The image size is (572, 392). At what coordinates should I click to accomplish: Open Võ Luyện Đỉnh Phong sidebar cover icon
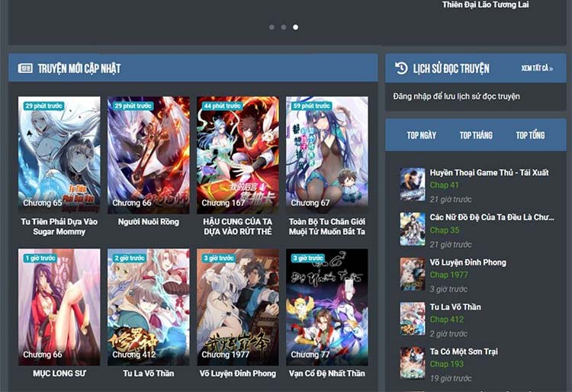point(413,274)
